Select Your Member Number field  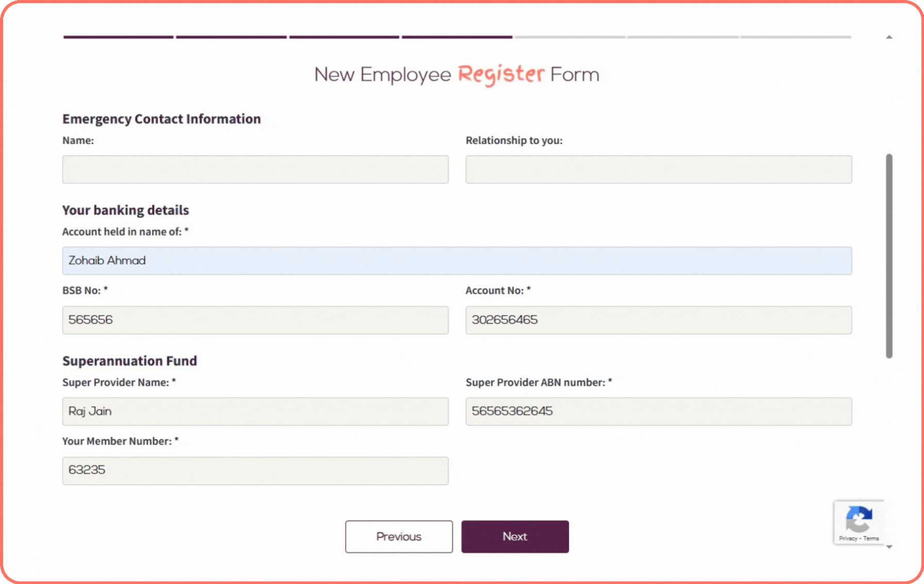[x=255, y=470]
